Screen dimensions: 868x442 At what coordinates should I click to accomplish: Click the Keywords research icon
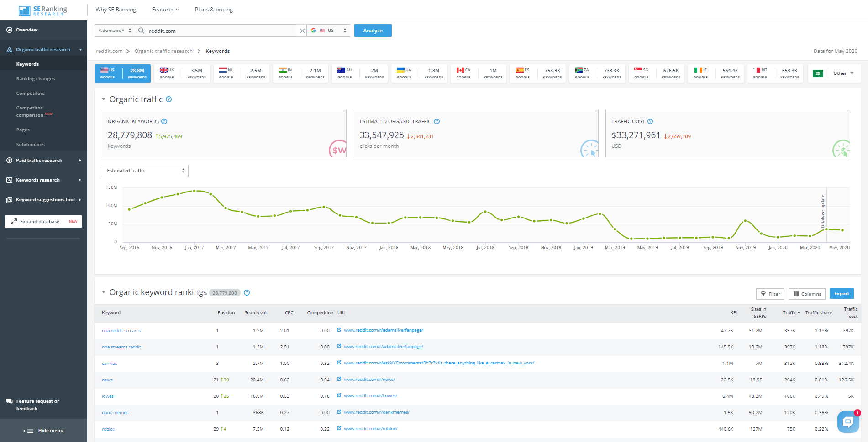tap(9, 180)
